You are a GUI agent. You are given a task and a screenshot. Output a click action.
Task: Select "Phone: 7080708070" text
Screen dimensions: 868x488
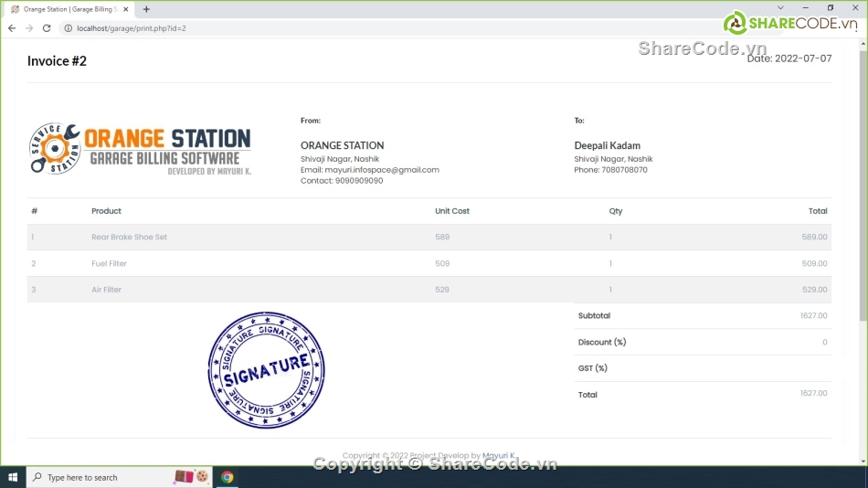610,170
